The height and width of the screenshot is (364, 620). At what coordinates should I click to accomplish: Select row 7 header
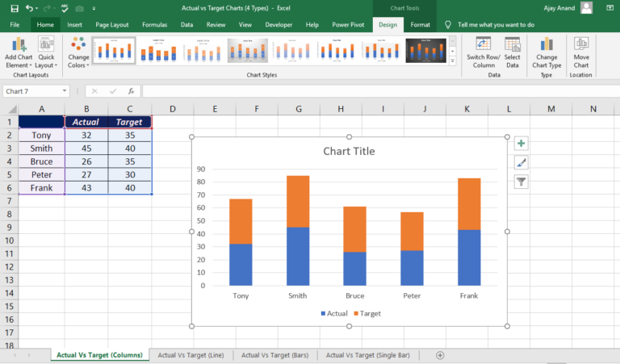(x=9, y=201)
